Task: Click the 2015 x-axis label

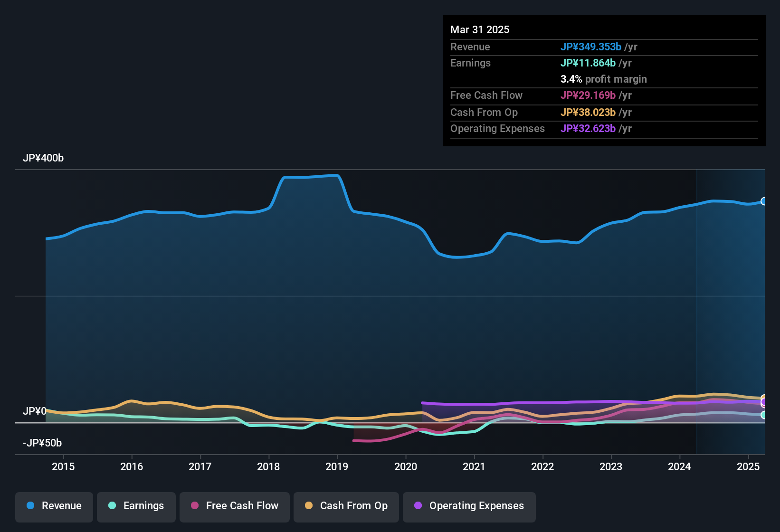Action: tap(63, 466)
